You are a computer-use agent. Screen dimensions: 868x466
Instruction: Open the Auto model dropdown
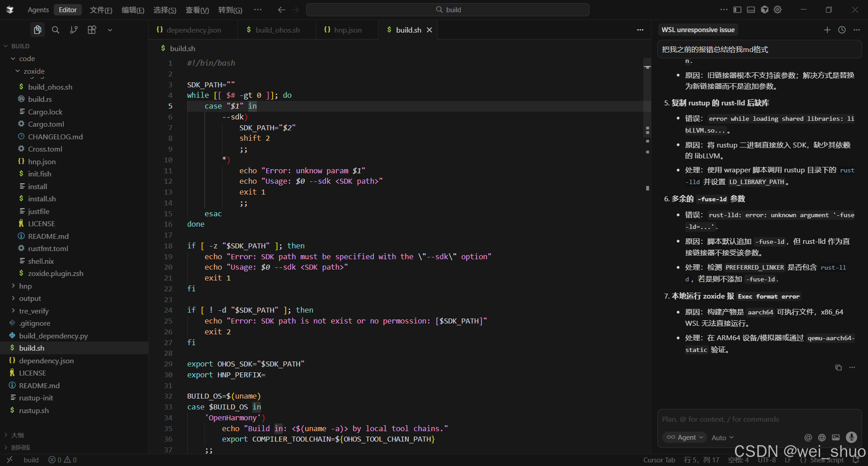(x=722, y=437)
